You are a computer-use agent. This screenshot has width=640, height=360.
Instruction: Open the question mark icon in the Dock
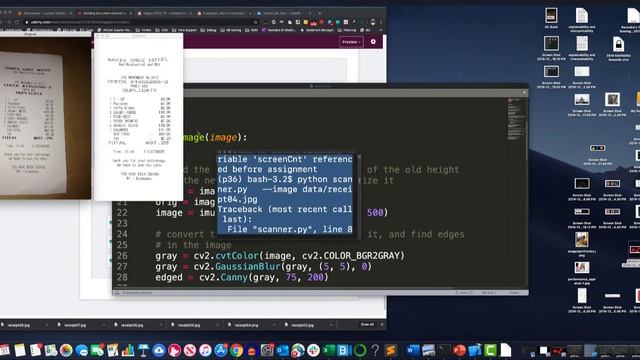coord(375,350)
